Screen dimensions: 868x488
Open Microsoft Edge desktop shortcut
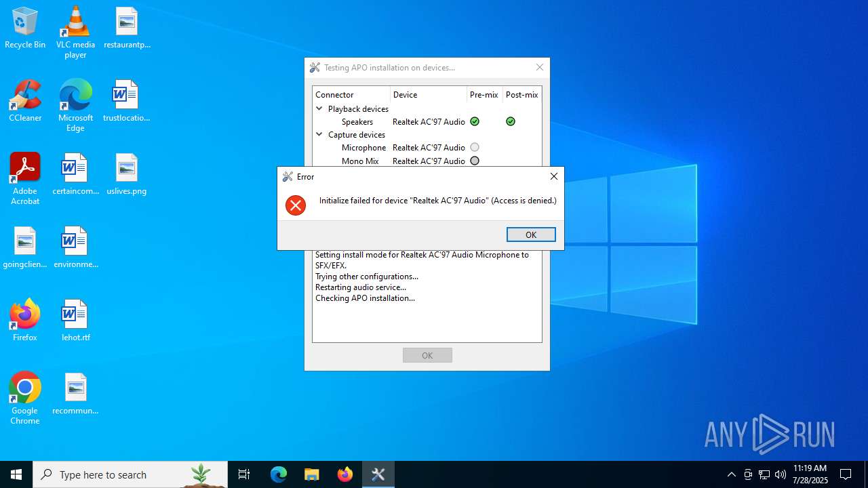click(75, 106)
